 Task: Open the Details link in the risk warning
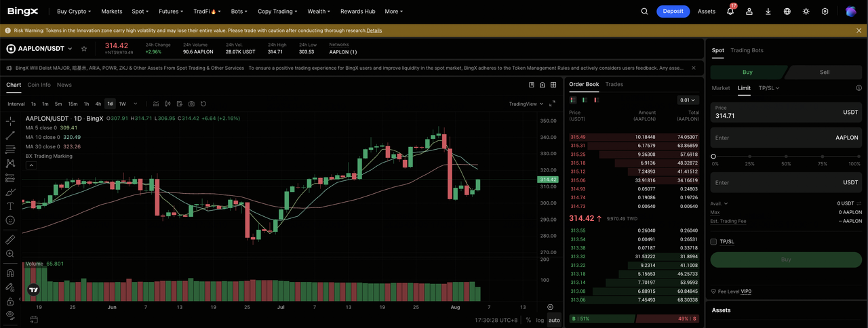pos(374,30)
